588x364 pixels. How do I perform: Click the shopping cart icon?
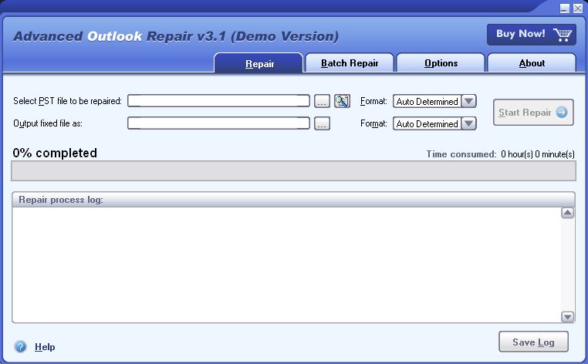click(x=563, y=35)
